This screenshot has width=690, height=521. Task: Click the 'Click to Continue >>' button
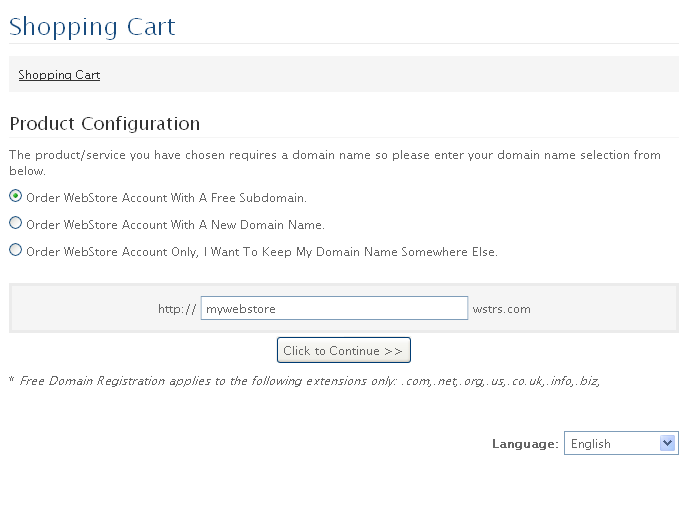coord(344,350)
